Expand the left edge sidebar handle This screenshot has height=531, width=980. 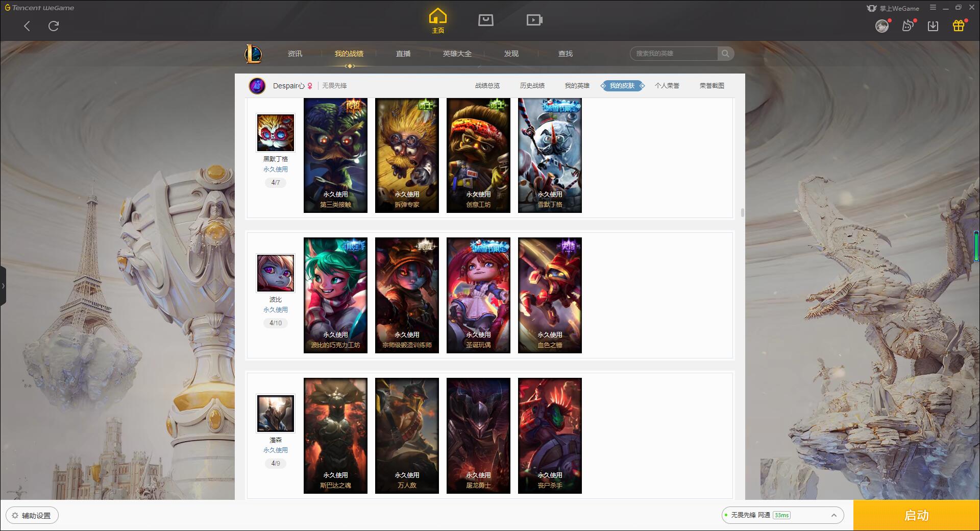[3, 286]
